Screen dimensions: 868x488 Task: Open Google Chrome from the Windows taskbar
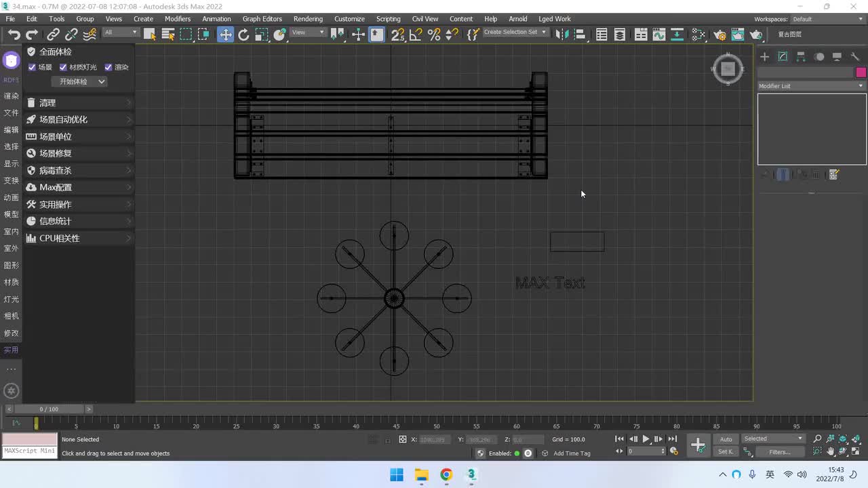coord(446,474)
